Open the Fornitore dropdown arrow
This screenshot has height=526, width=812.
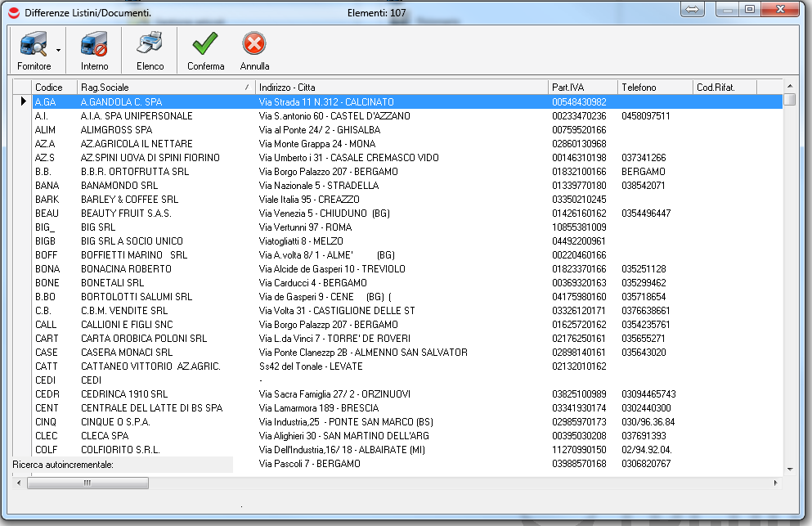click(59, 51)
